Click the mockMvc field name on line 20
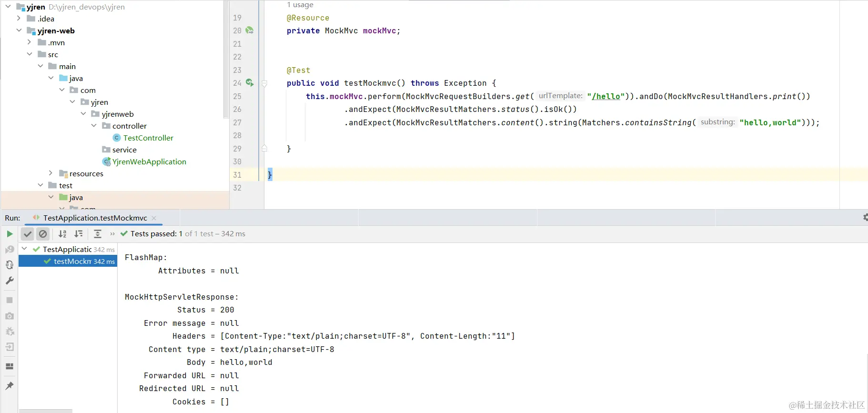The width and height of the screenshot is (868, 413). 379,31
